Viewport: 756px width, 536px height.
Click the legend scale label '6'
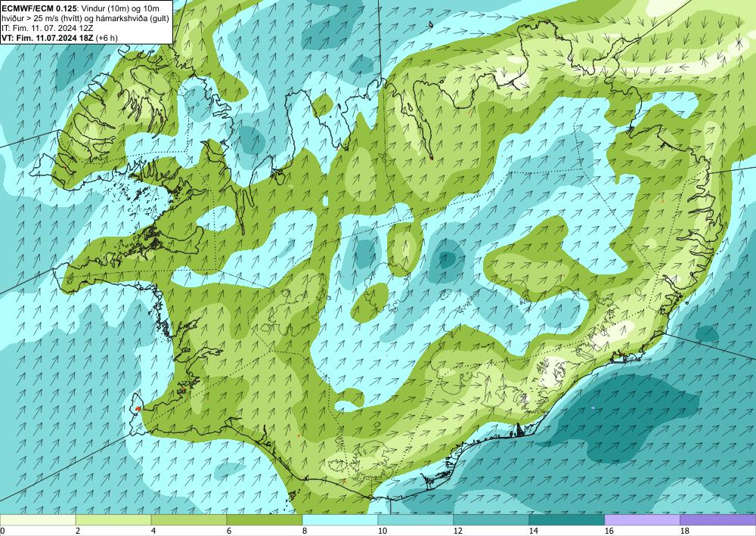tap(230, 531)
